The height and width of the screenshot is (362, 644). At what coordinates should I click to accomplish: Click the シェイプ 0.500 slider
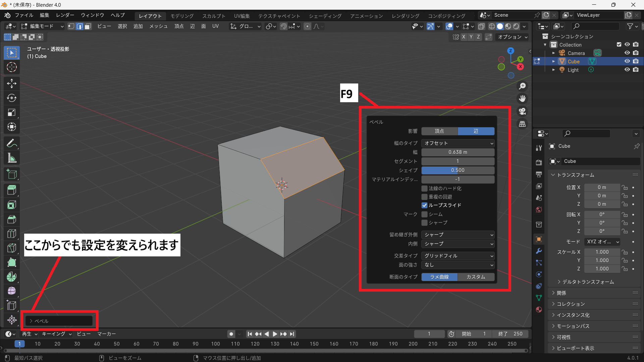coord(458,170)
